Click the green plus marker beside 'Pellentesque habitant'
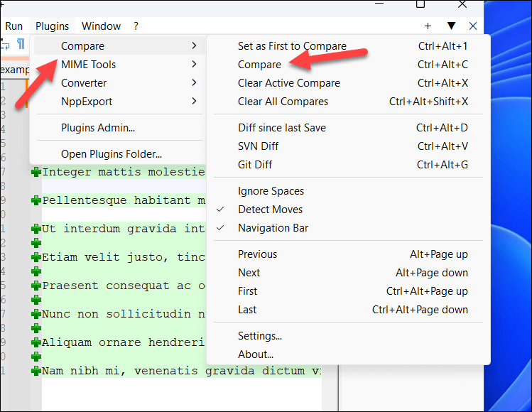The image size is (532, 412). [36, 200]
